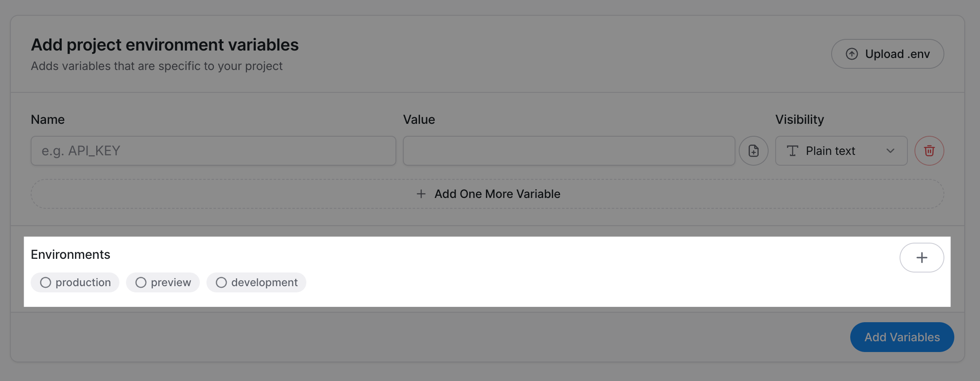Focus the Name input with API_KEY placeholder
This screenshot has height=381, width=980.
click(213, 151)
